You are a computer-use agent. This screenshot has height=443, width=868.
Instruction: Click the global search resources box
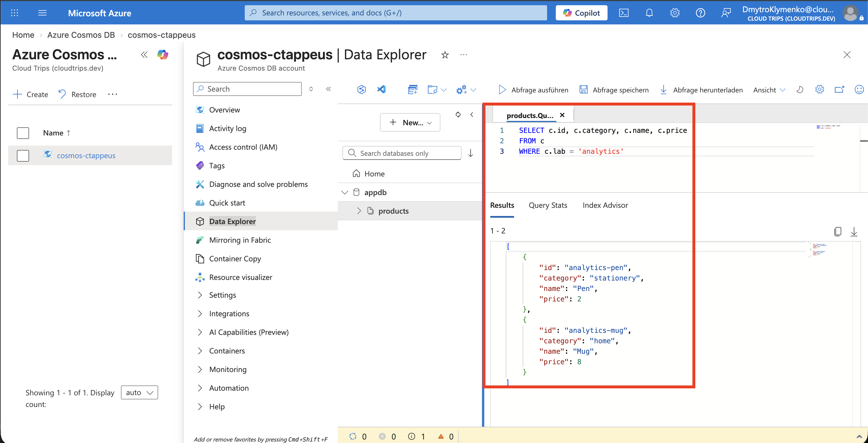click(x=396, y=13)
